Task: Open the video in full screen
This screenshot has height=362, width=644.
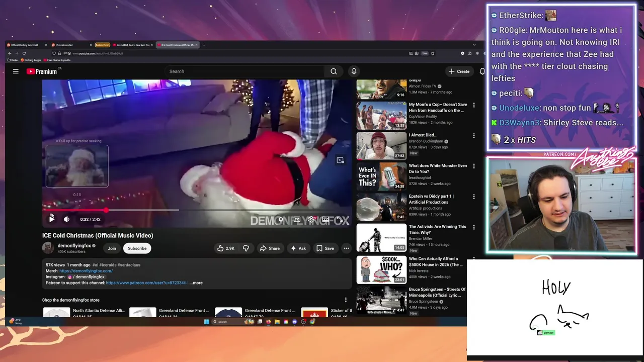Action: point(340,219)
